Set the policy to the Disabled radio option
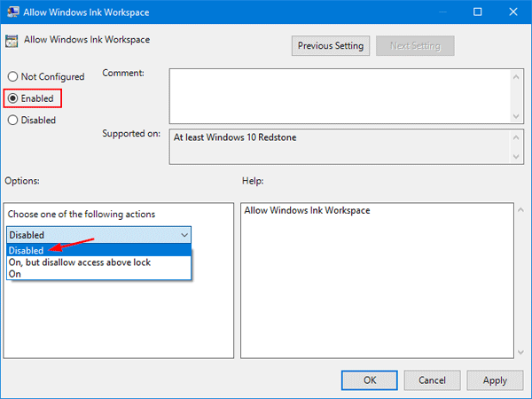532x399 pixels. pyautogui.click(x=12, y=120)
